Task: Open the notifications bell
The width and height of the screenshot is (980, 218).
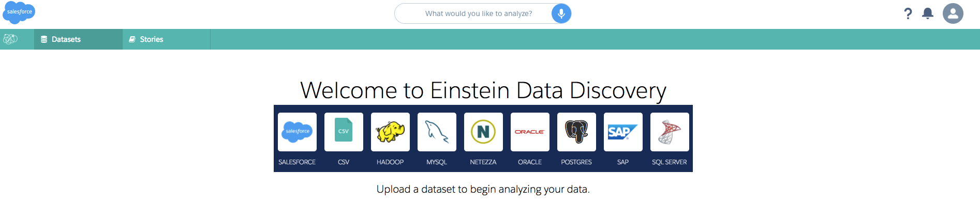Action: coord(928,13)
